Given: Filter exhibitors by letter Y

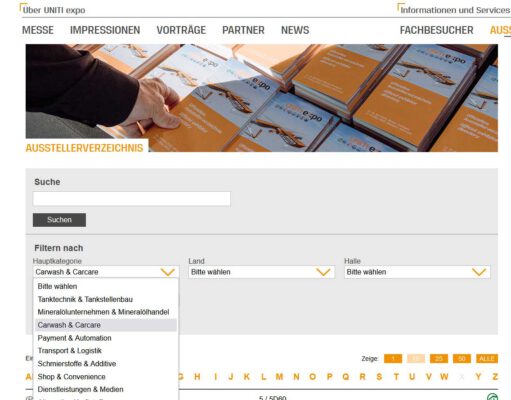Looking at the screenshot, I should click(478, 377).
